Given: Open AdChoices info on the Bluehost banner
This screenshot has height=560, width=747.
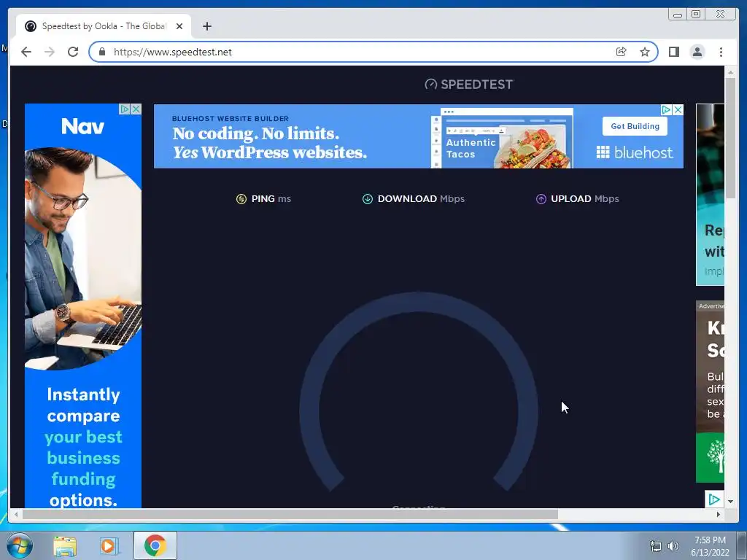Looking at the screenshot, I should click(666, 110).
